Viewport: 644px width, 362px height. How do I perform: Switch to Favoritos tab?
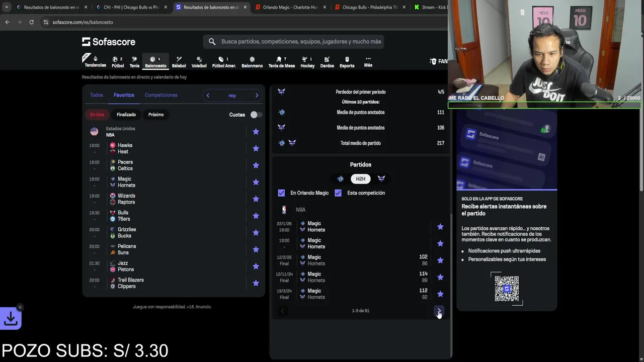[x=124, y=95]
